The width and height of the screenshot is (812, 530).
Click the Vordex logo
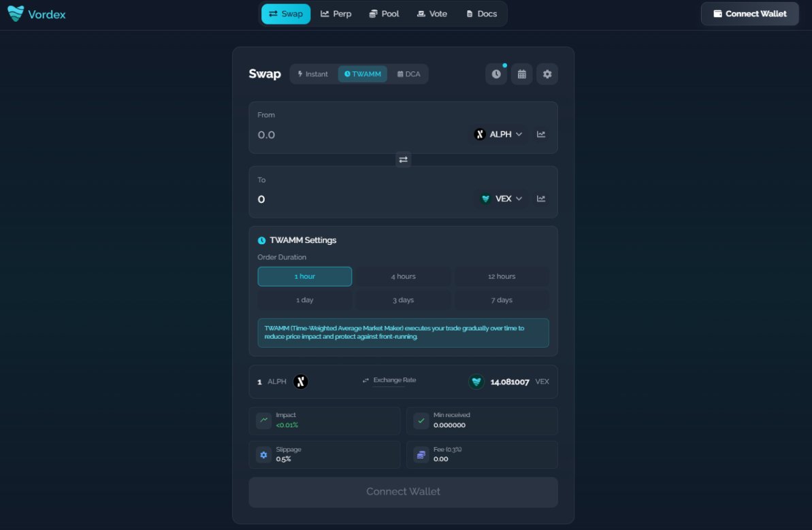(x=36, y=14)
